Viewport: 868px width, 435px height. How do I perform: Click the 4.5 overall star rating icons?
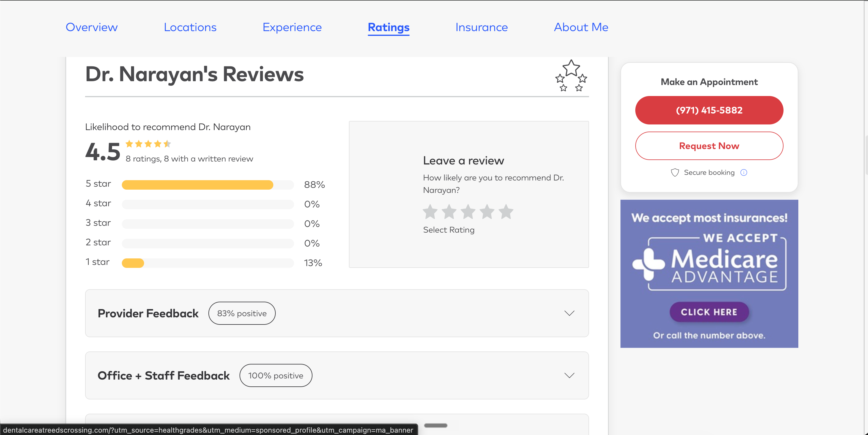click(148, 144)
